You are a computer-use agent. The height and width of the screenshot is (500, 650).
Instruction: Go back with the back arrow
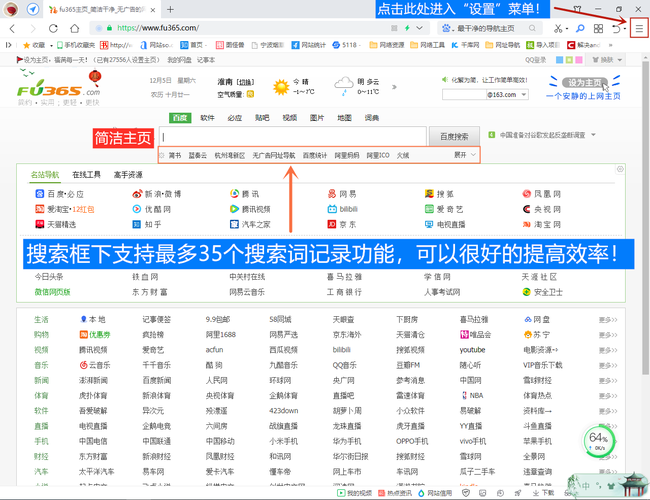point(12,28)
